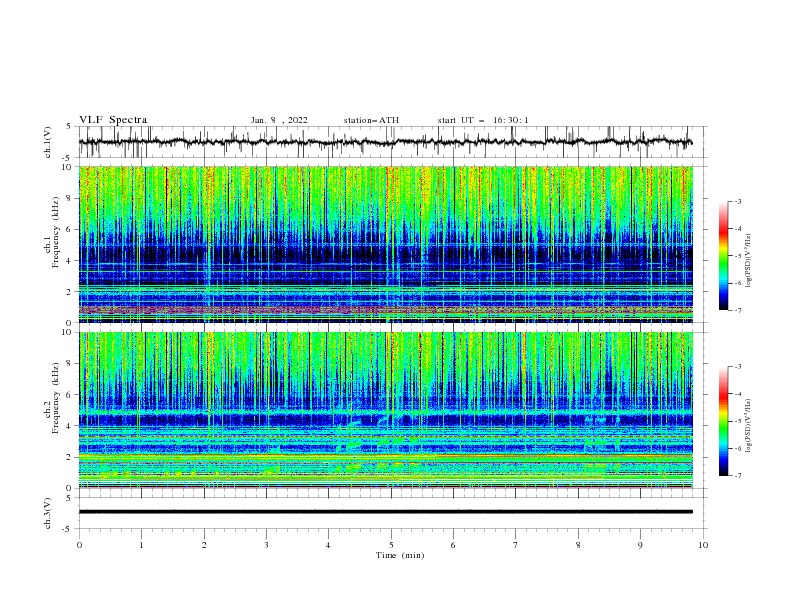Click the "5" tick on ch.1(V) axis
Screen dimensions: 792x612
69,127
